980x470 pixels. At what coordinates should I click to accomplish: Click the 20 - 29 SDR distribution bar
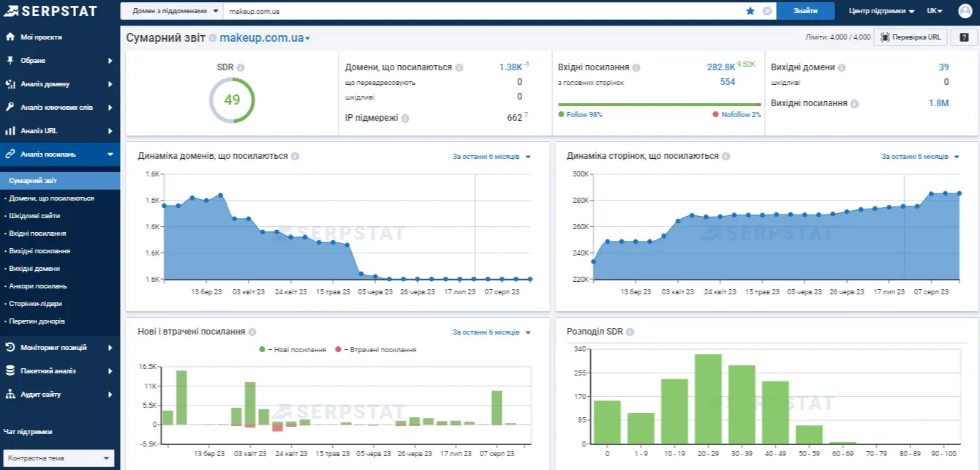708,399
